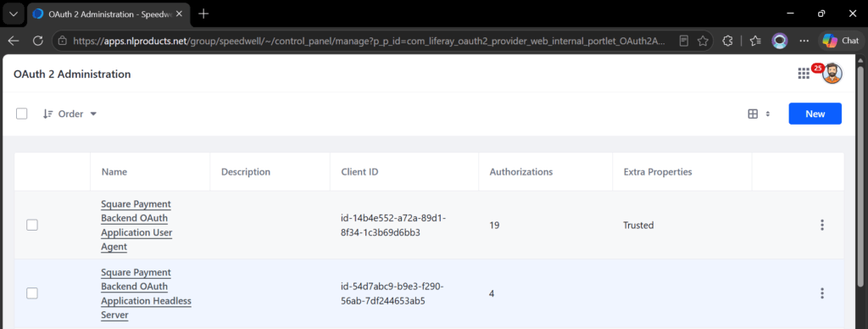Open the user avatar profile menu
868x329 pixels.
(832, 74)
